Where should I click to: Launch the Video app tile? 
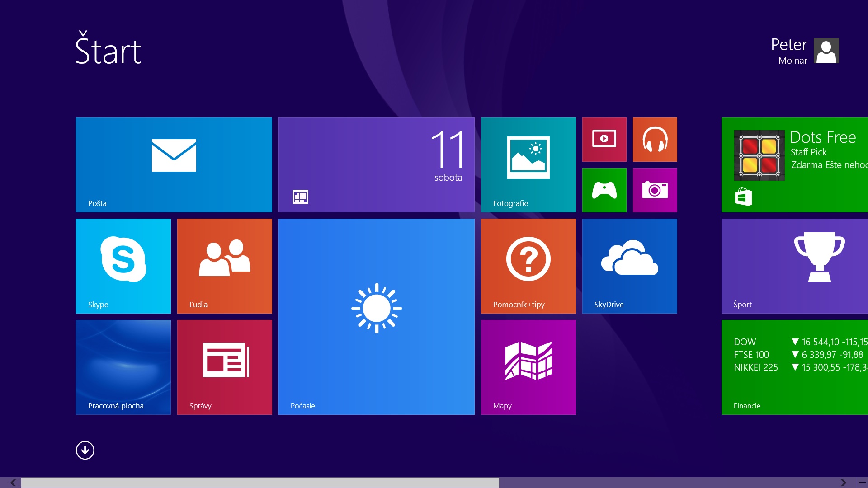pyautogui.click(x=604, y=140)
